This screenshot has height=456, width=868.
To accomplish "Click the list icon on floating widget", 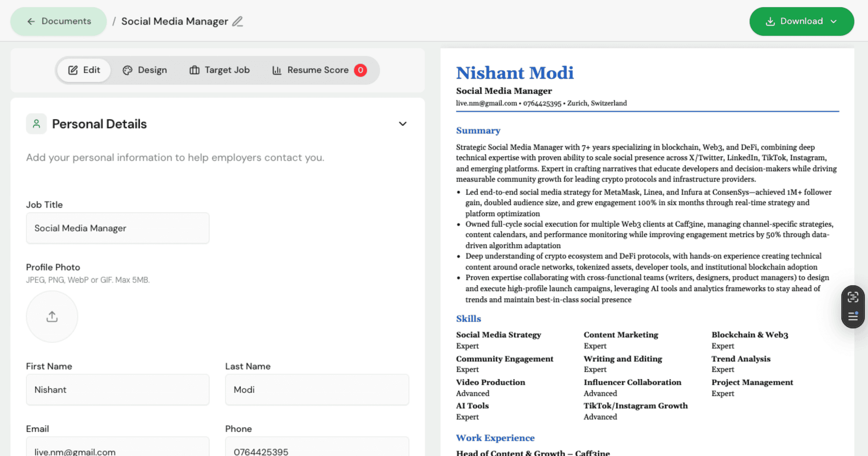I will (x=853, y=316).
